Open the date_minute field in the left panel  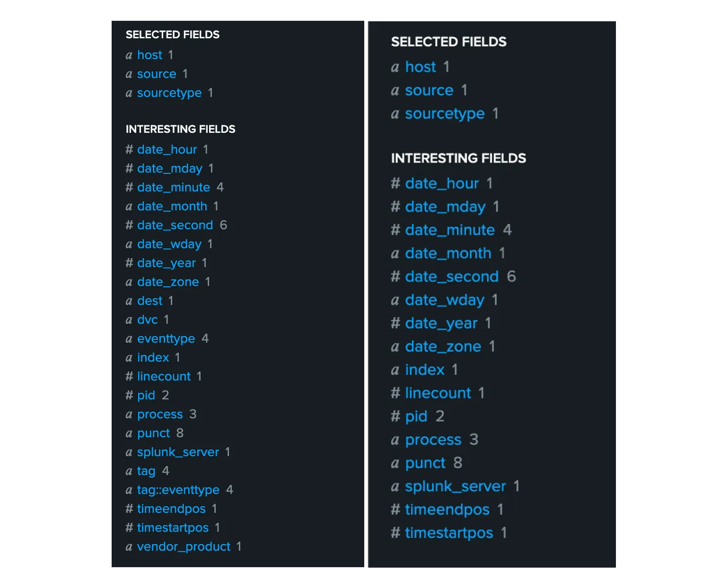(174, 187)
